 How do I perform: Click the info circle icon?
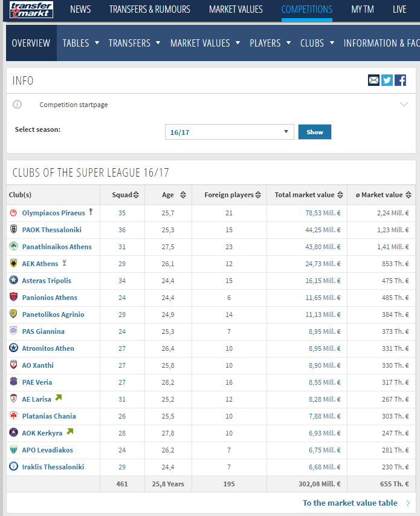[17, 104]
